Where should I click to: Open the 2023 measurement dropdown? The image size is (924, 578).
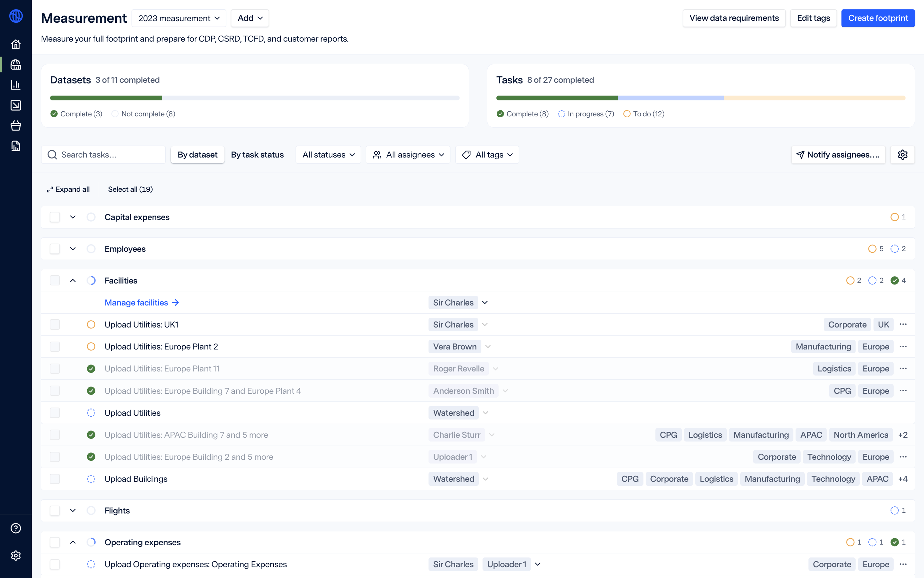179,18
